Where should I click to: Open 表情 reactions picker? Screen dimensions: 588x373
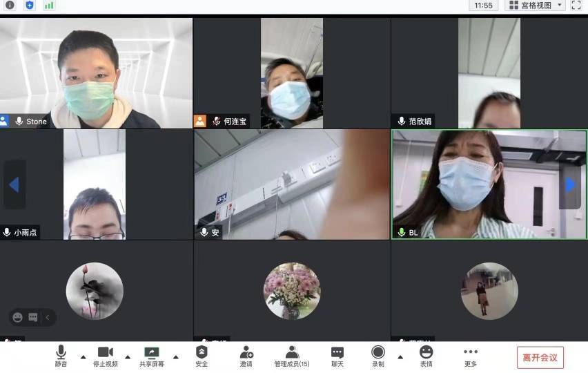[427, 356]
